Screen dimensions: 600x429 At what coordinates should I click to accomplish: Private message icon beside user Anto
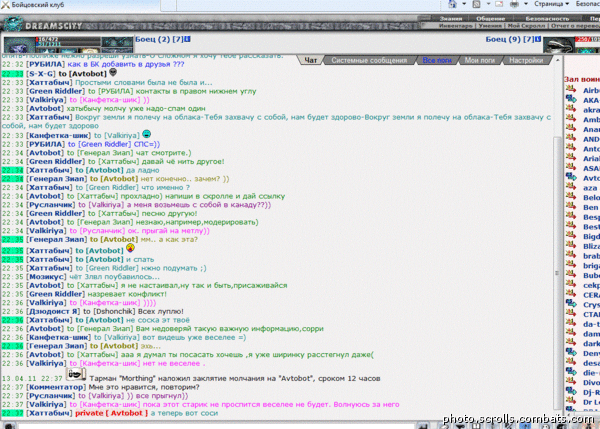click(571, 147)
